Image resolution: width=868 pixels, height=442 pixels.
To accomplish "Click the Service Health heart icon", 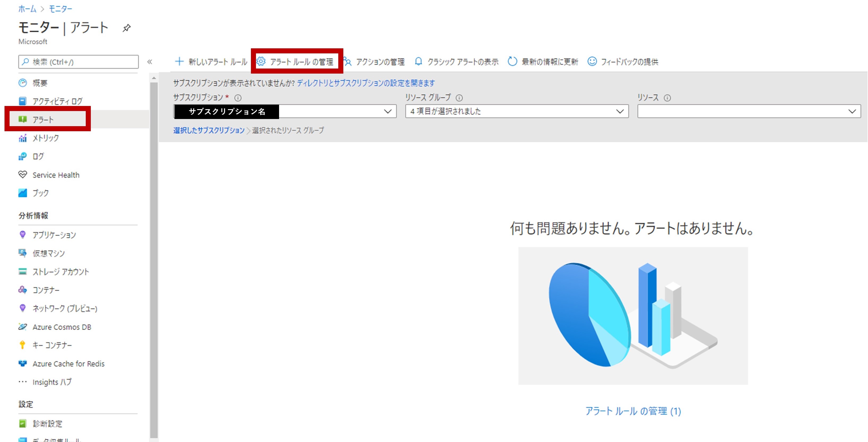I will 23,175.
